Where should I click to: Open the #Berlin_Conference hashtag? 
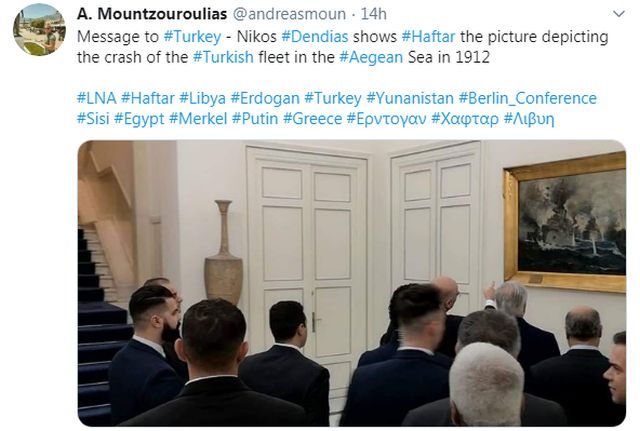tap(528, 98)
